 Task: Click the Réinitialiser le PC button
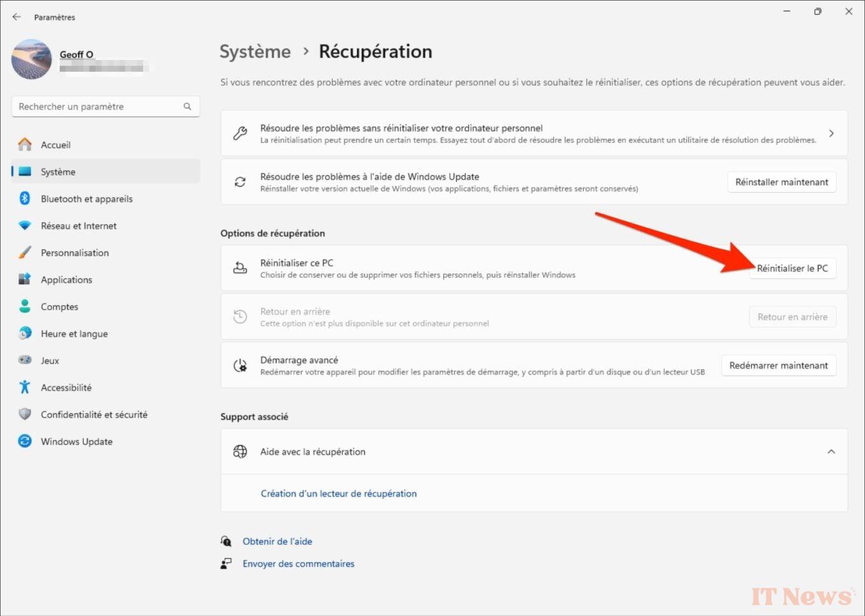pyautogui.click(x=792, y=268)
